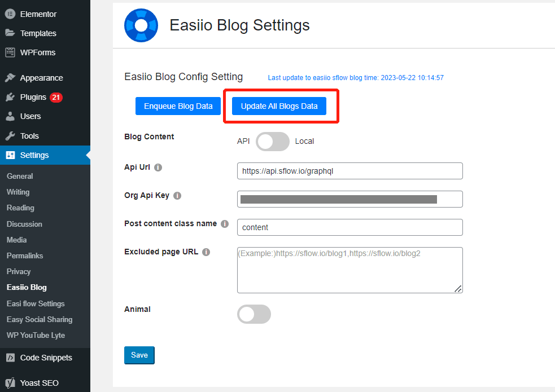
Task: Click the Templates folder icon
Action: point(10,33)
